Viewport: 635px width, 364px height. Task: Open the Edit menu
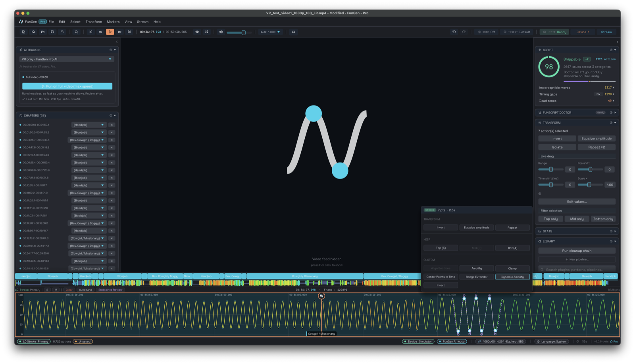[62, 22]
